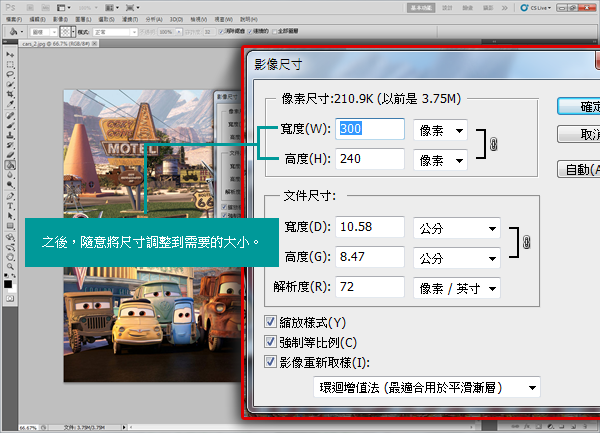Click the width-height constrain chain link icon
The height and width of the screenshot is (433, 600).
point(493,145)
